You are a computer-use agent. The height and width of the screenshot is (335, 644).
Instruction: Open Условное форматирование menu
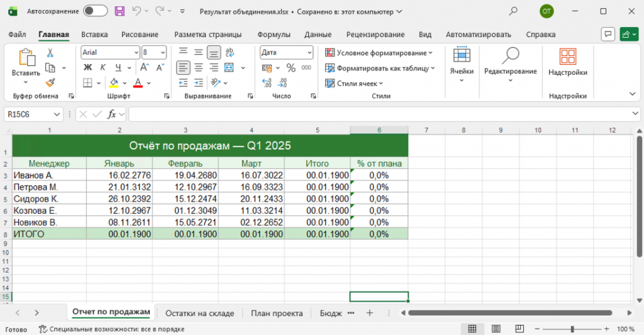pos(379,53)
